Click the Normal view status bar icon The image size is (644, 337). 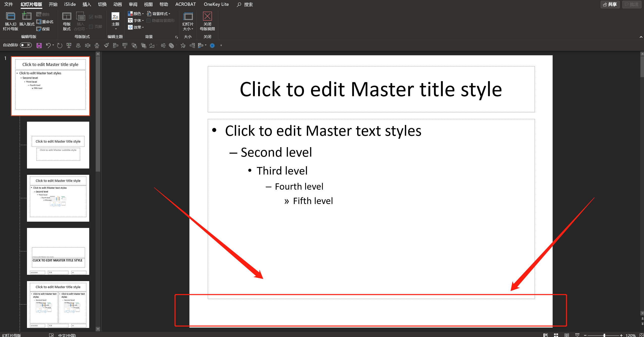pyautogui.click(x=546, y=335)
